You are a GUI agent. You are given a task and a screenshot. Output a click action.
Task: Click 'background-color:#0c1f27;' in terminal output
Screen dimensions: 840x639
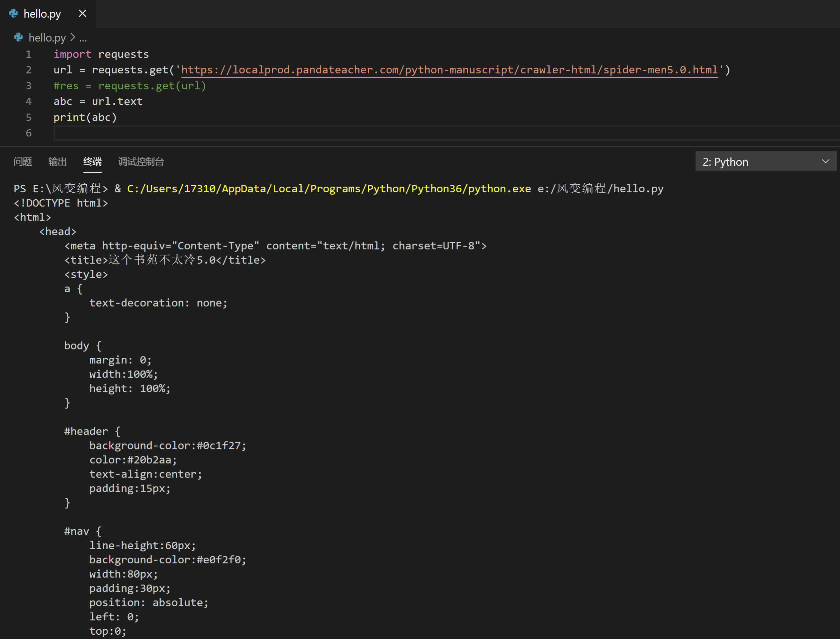pyautogui.click(x=168, y=446)
